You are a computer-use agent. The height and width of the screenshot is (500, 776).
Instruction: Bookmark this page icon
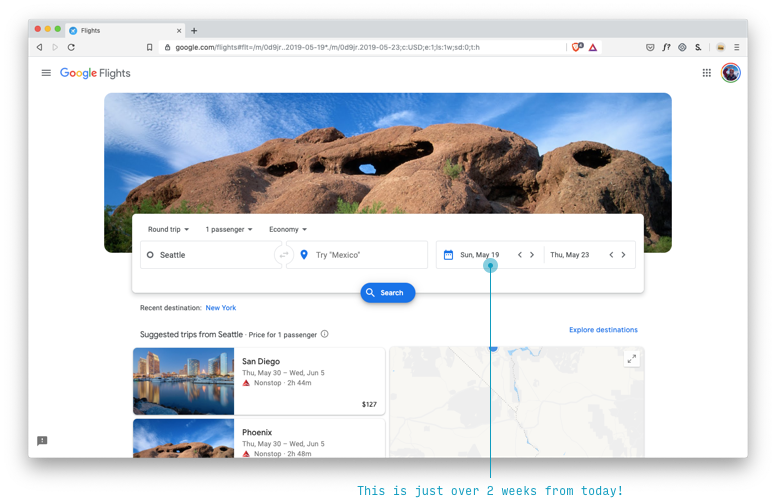[x=149, y=47]
